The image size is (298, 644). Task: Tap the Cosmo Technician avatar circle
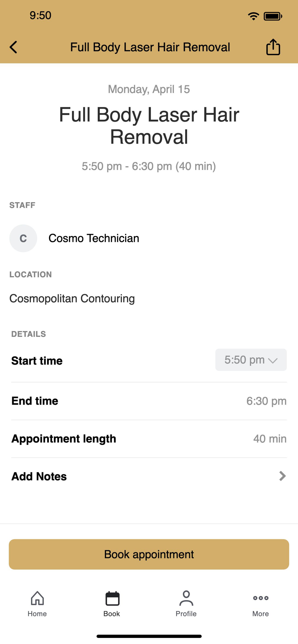tap(23, 238)
